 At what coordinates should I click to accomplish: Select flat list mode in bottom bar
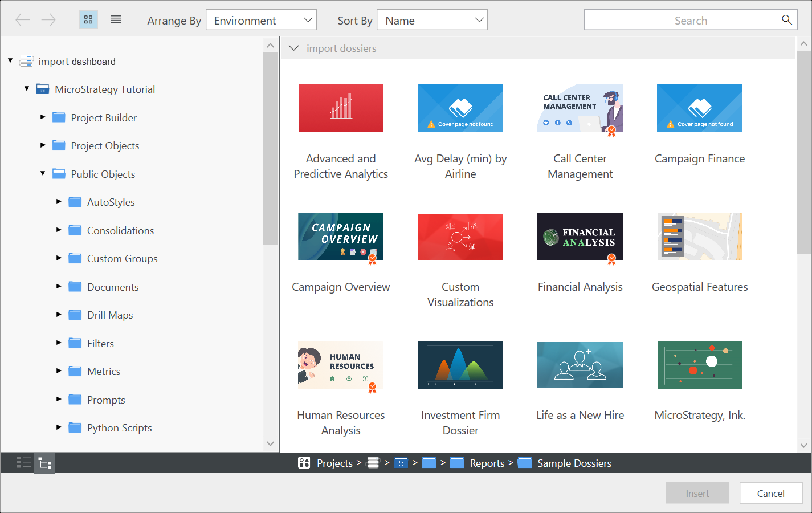click(24, 463)
